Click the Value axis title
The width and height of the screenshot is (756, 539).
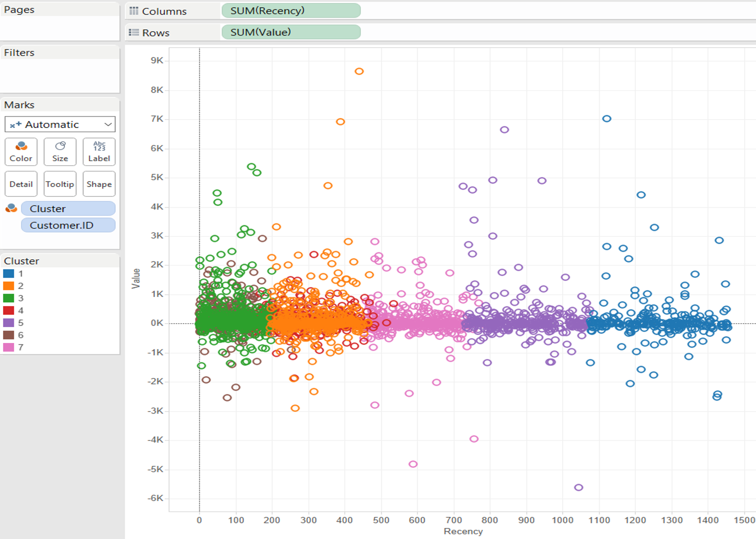[135, 278]
